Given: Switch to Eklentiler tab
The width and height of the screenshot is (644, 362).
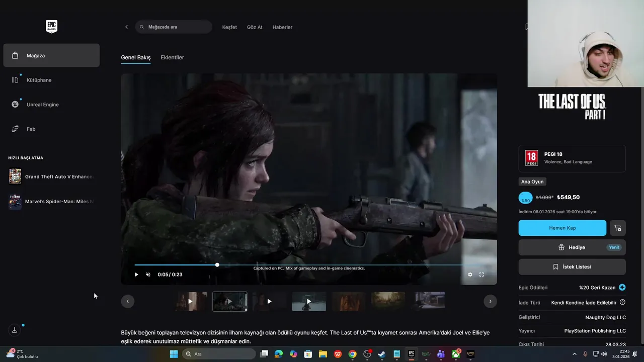Looking at the screenshot, I should (x=173, y=57).
